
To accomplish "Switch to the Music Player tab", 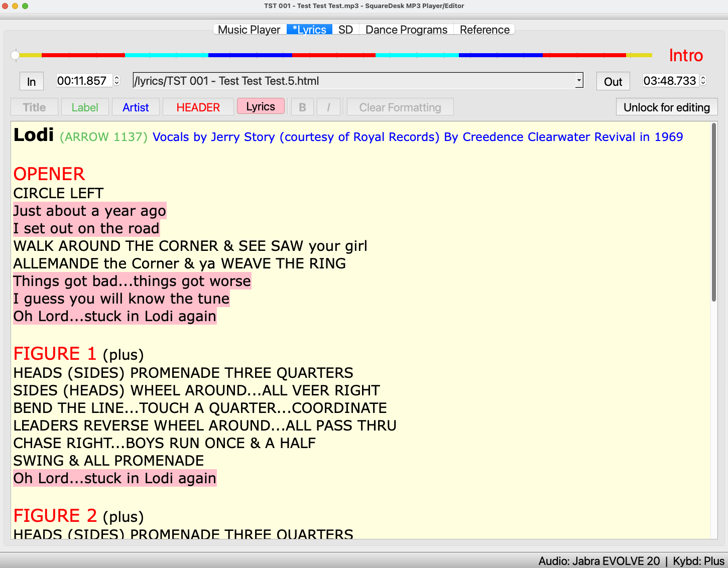I will click(x=249, y=29).
